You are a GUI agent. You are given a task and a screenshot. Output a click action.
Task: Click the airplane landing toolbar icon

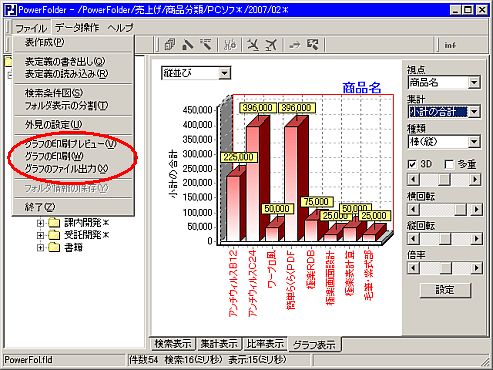pos(253,45)
